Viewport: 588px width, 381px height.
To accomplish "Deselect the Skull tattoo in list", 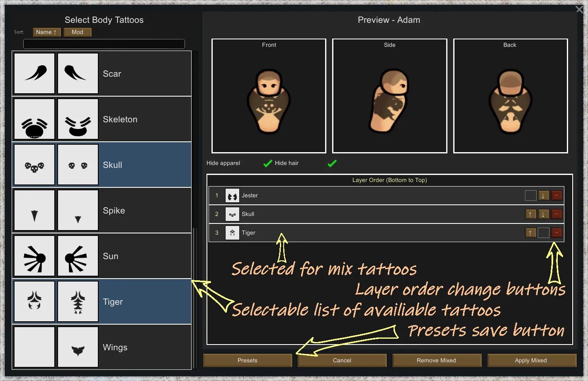I will click(102, 165).
